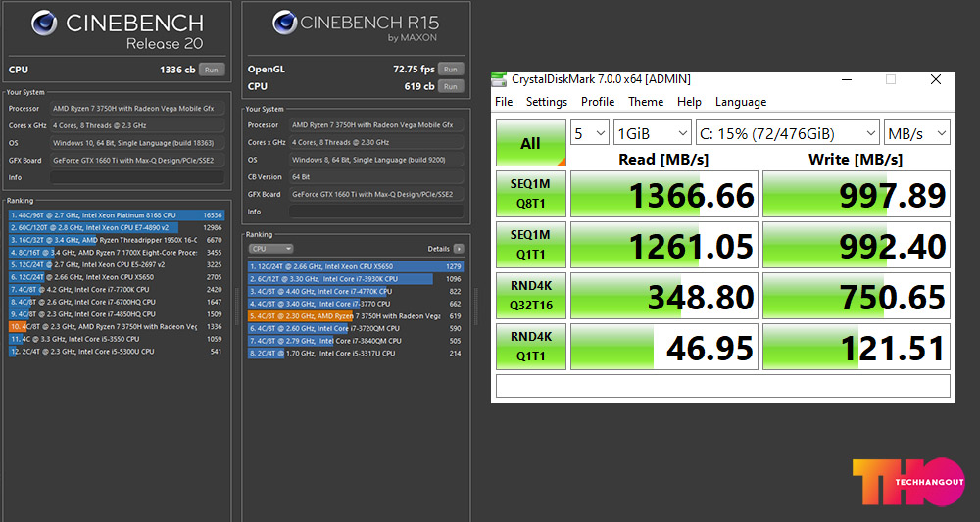
Task: Click the 348.80 random read result
Action: (x=664, y=296)
